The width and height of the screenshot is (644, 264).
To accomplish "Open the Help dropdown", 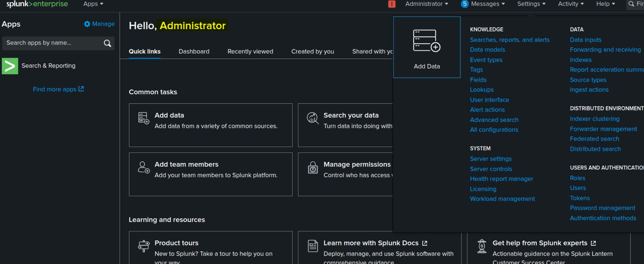I will (x=606, y=4).
